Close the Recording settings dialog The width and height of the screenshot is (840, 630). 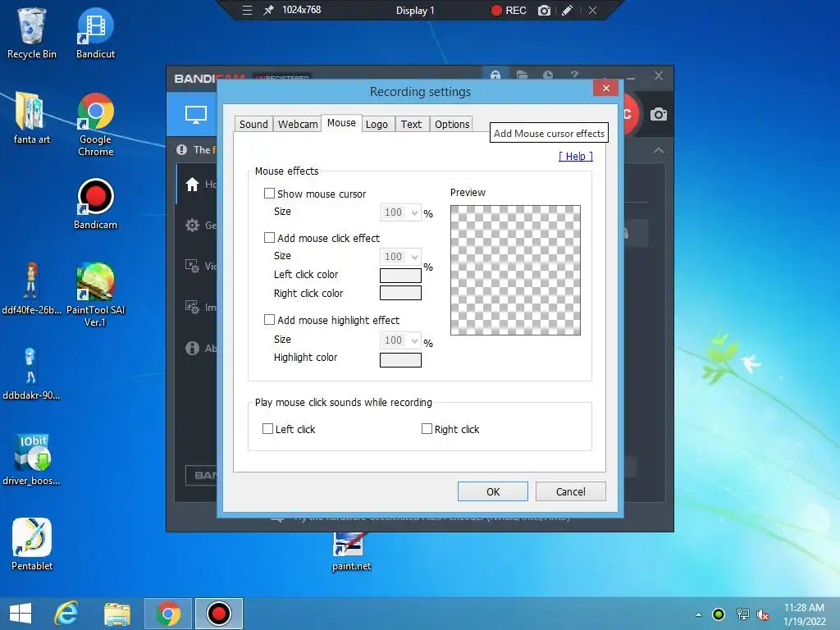point(606,88)
